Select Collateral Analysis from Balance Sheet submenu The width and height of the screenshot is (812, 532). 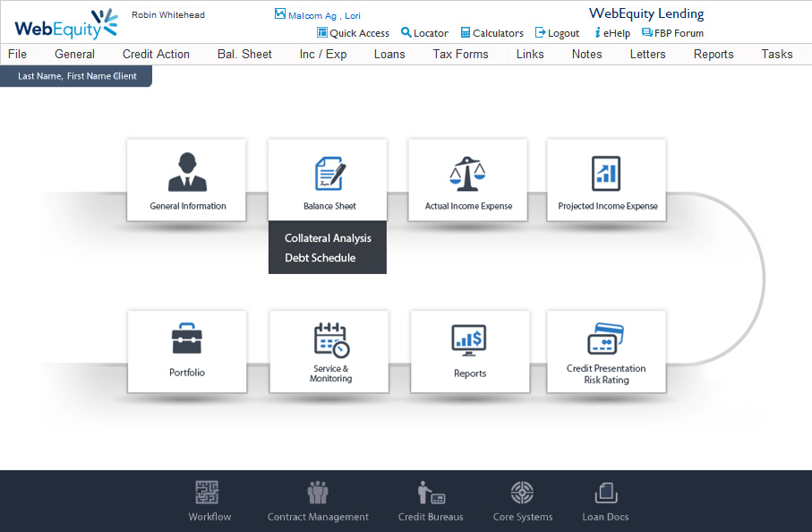tap(328, 238)
